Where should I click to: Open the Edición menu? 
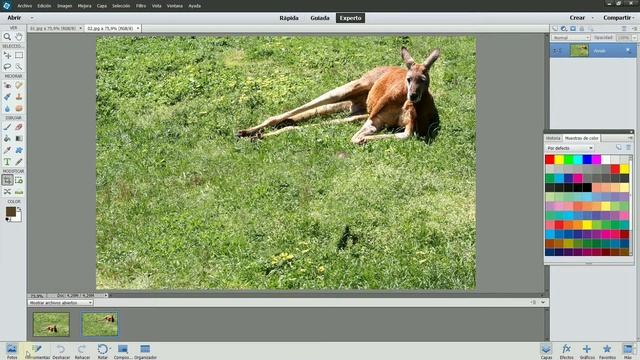coord(44,6)
